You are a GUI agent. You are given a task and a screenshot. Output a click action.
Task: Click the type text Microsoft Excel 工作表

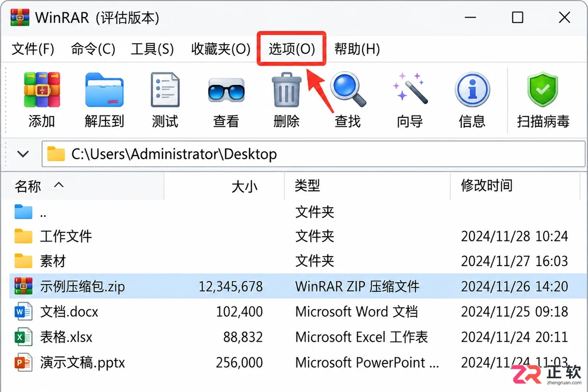[x=361, y=337]
